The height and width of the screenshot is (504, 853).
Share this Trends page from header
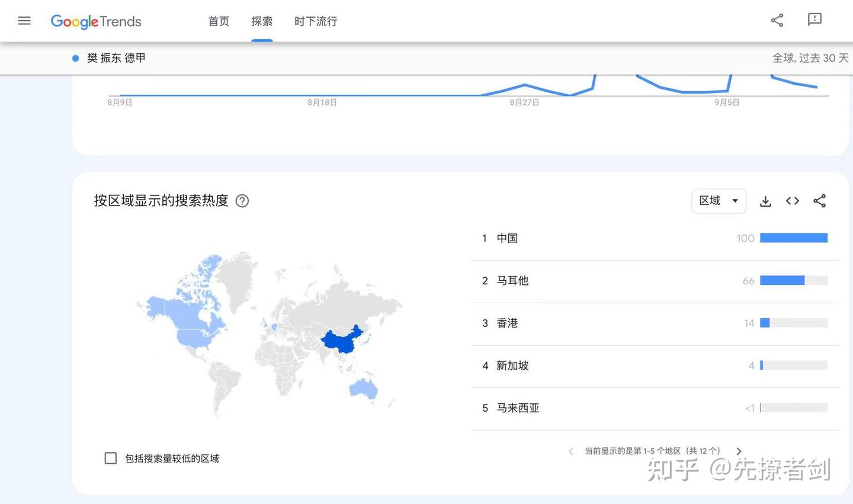[x=777, y=21]
